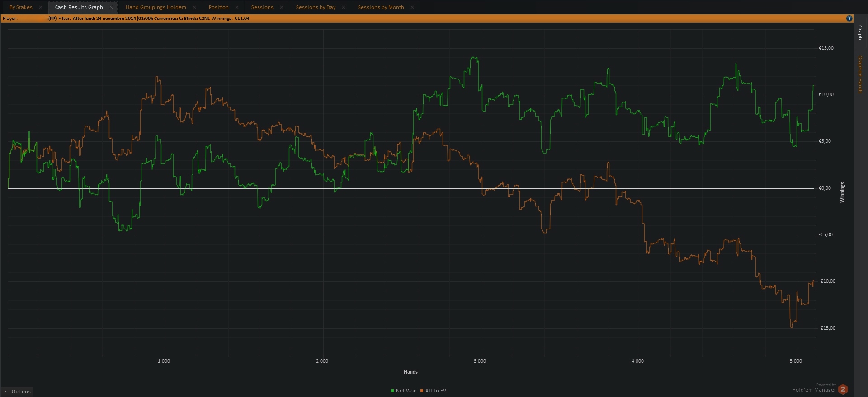The width and height of the screenshot is (868, 397).
Task: Click the -€15,00 axis label
Action: pyautogui.click(x=827, y=328)
